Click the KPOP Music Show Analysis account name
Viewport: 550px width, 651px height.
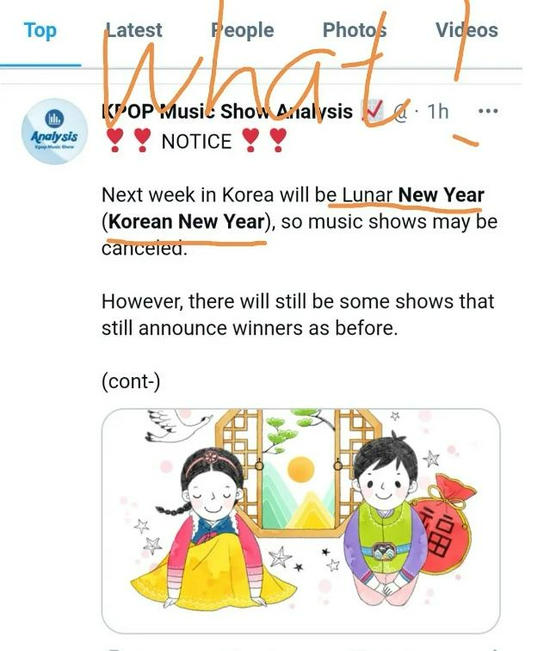pos(227,112)
